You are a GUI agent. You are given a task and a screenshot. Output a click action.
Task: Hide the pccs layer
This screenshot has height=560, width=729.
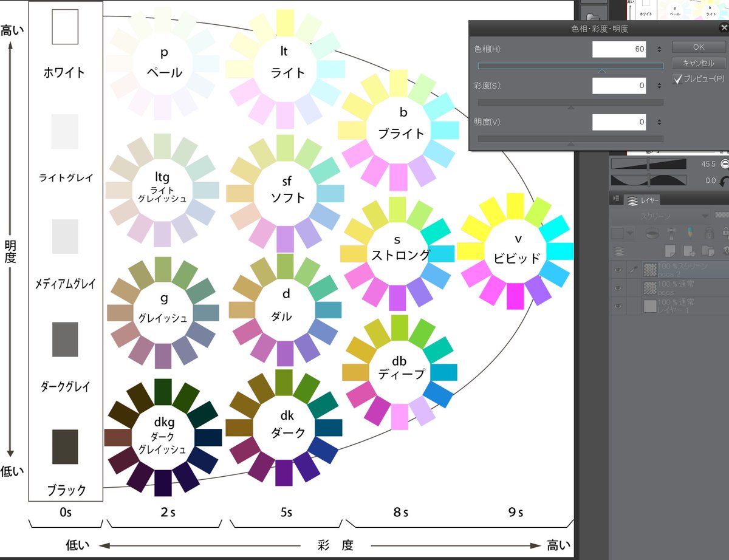pyautogui.click(x=618, y=288)
